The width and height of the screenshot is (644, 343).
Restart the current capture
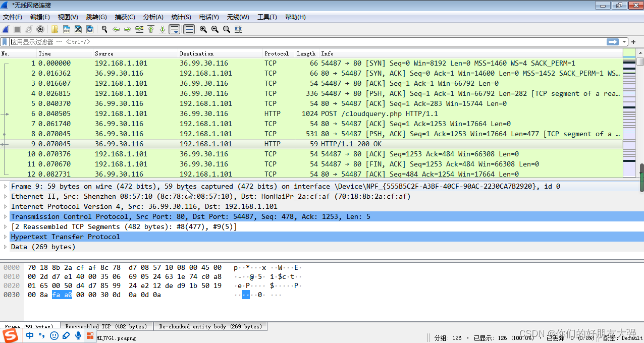(x=29, y=29)
